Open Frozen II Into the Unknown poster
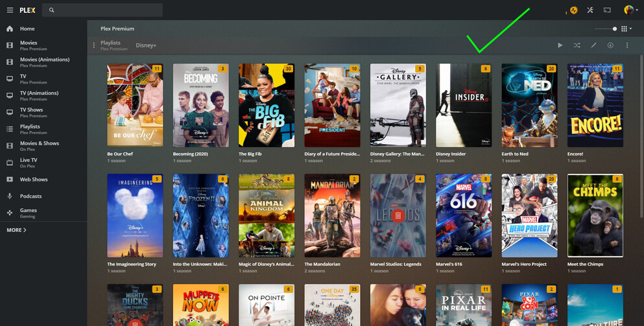This screenshot has height=326, width=644. coord(201,216)
